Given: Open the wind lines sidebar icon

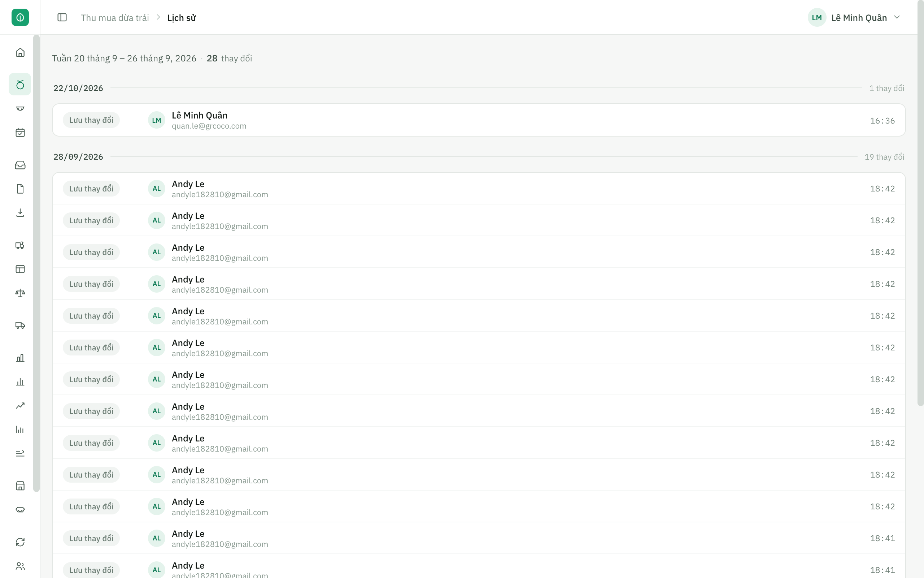Looking at the screenshot, I should (20, 453).
